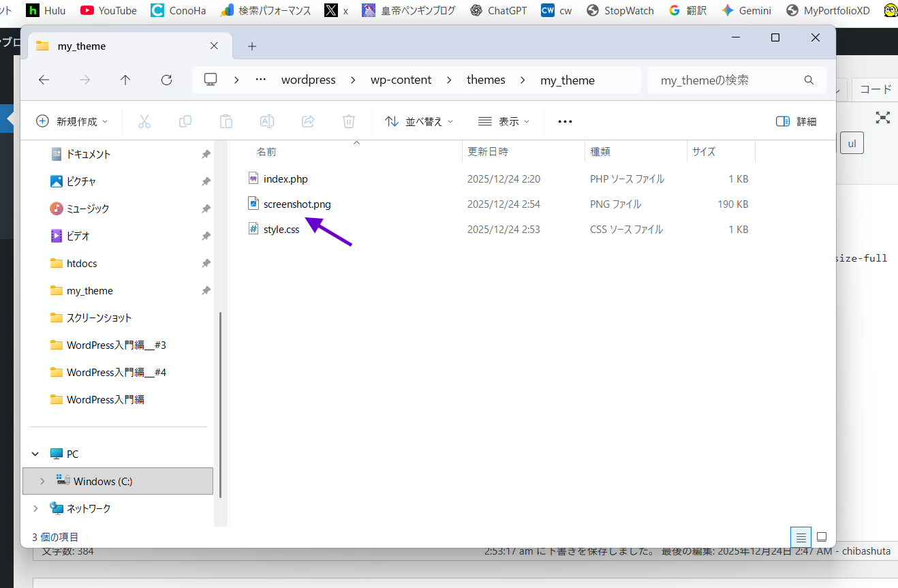Open the 表示 view dropdown
Viewport: 898px width, 588px height.
coord(504,121)
